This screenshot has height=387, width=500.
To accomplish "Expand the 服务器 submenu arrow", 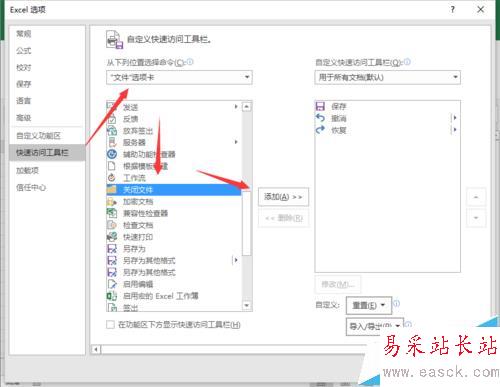I will tap(236, 142).
